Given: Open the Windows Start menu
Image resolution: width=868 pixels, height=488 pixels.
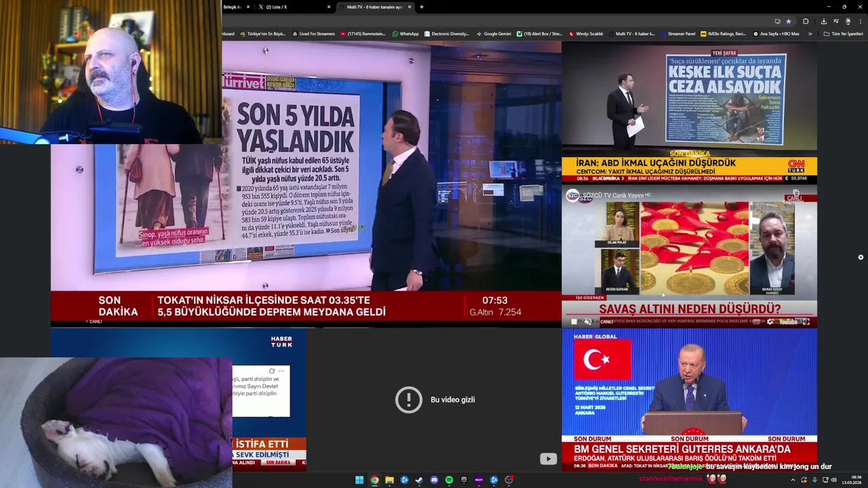Looking at the screenshot, I should point(359,480).
